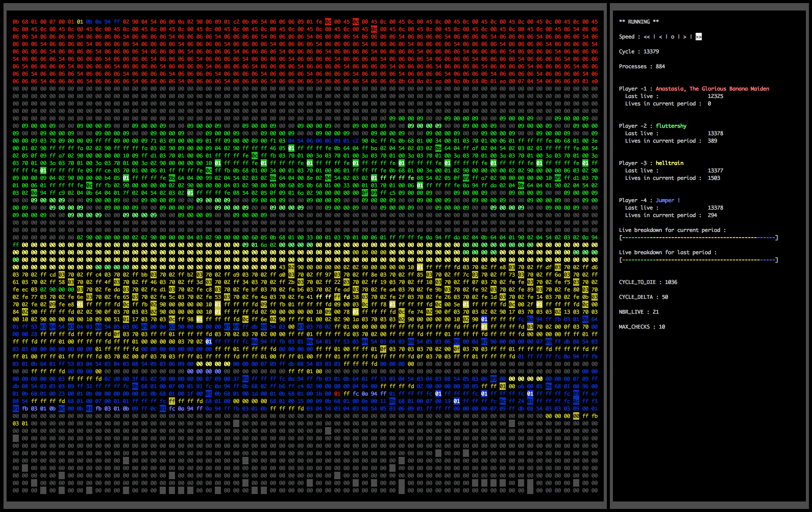812x512 pixels.
Task: Select the highlighted fastest '>>' speed control
Action: [699, 37]
